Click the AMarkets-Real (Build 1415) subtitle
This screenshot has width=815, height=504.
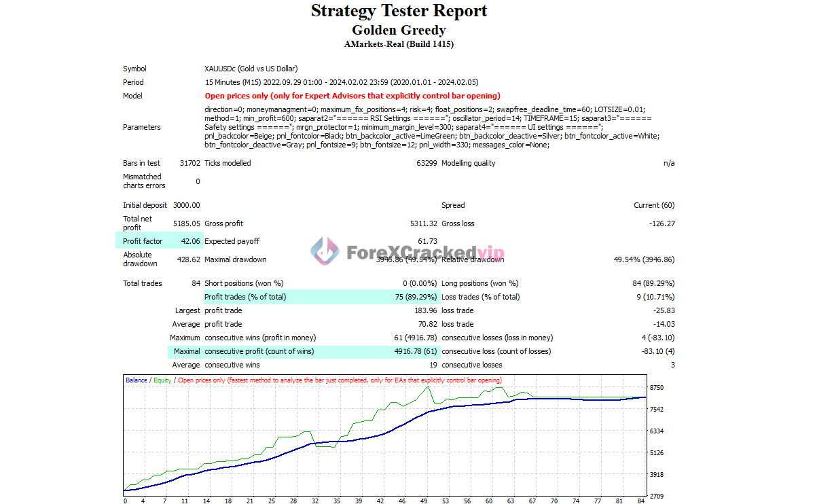coord(399,44)
